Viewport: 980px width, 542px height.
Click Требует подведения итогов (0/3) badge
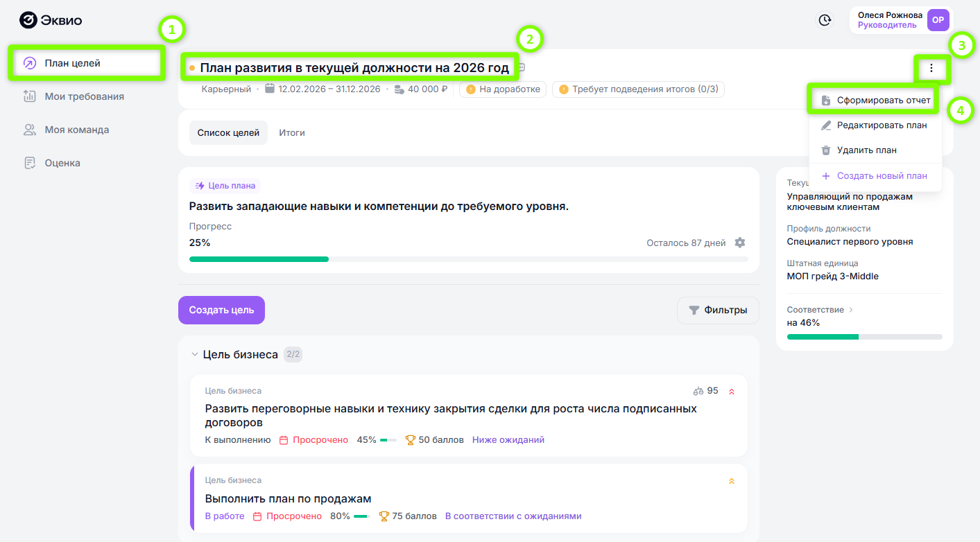click(638, 89)
